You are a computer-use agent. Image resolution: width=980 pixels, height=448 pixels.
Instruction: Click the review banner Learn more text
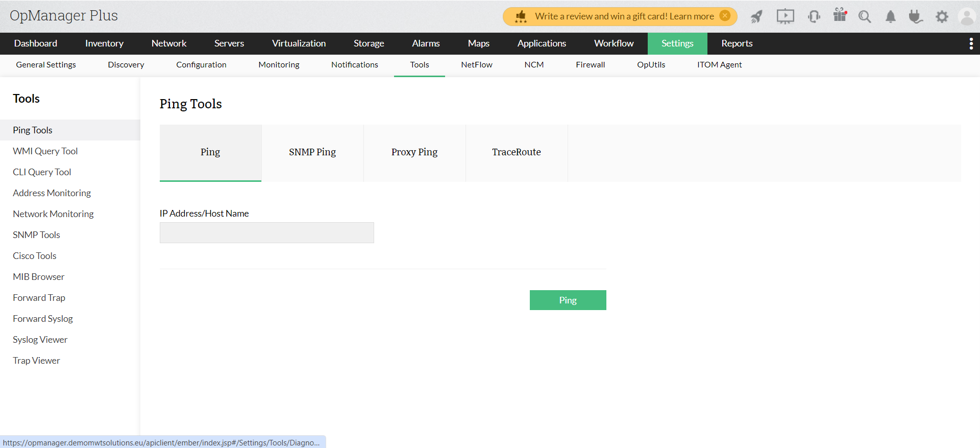click(692, 16)
